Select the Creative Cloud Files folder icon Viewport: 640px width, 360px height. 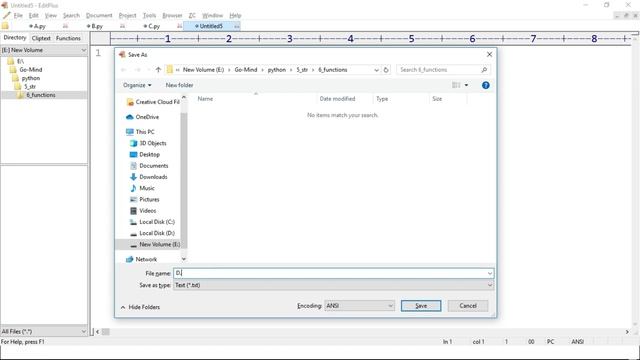pos(130,102)
